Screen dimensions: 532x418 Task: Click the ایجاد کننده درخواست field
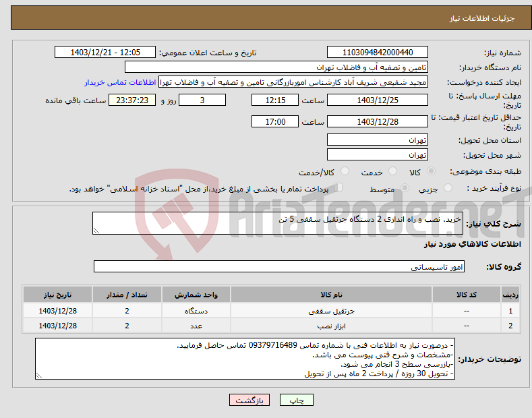pos(293,82)
